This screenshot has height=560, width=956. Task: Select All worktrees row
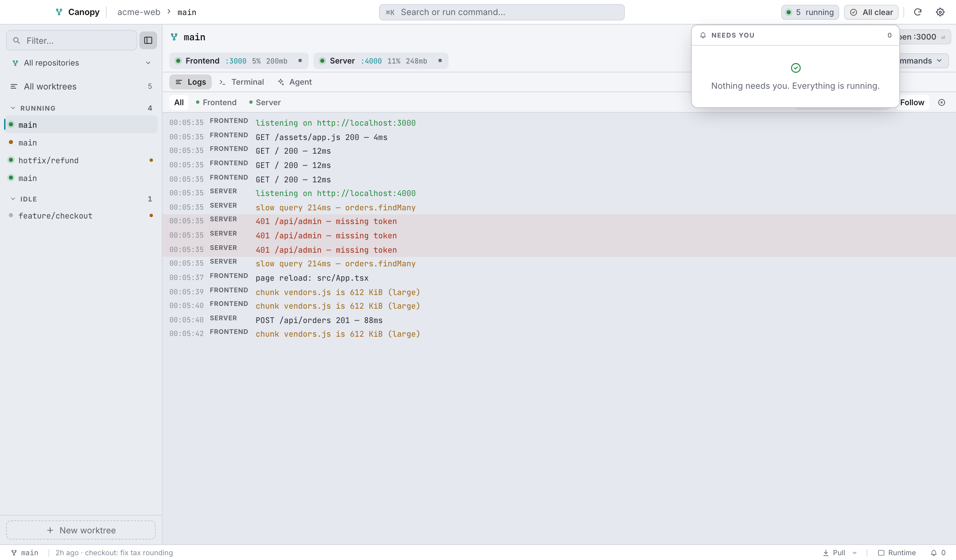click(81, 86)
